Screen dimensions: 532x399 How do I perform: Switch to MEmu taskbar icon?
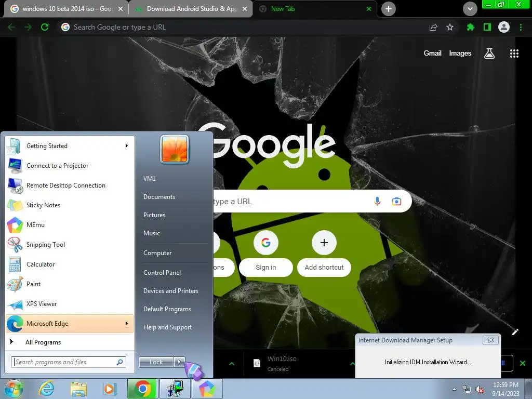pyautogui.click(x=207, y=389)
